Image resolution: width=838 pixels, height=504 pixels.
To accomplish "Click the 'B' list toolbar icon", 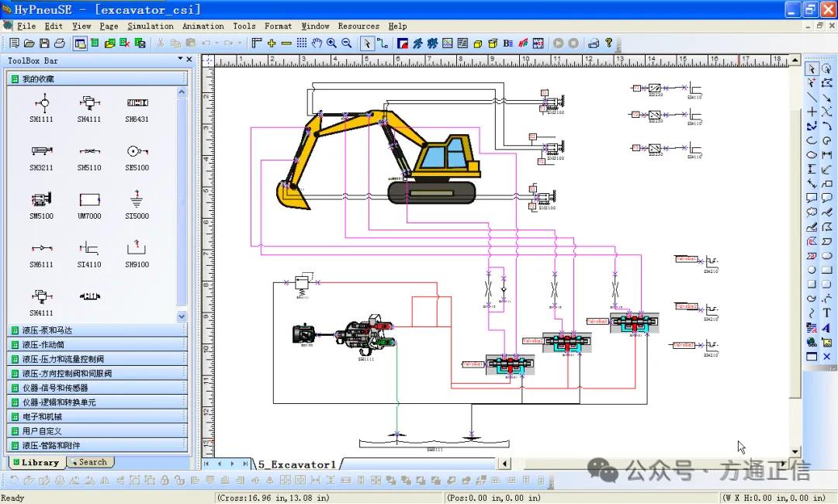I will [x=507, y=43].
